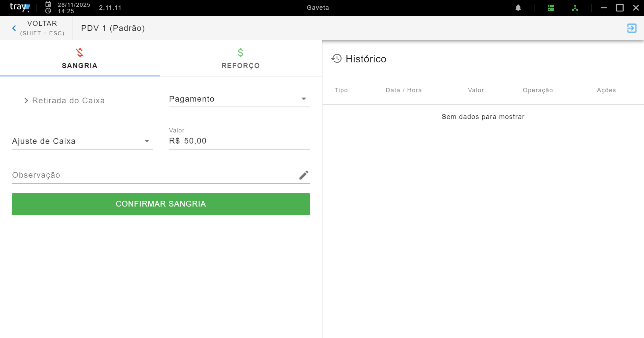
Task: Click the Observação text field
Action: tap(154, 175)
